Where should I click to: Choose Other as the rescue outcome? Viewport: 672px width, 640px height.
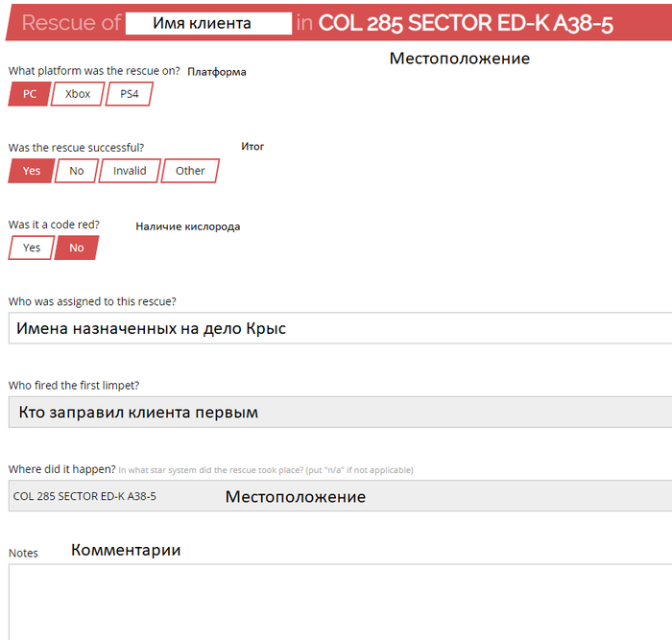coord(190,171)
